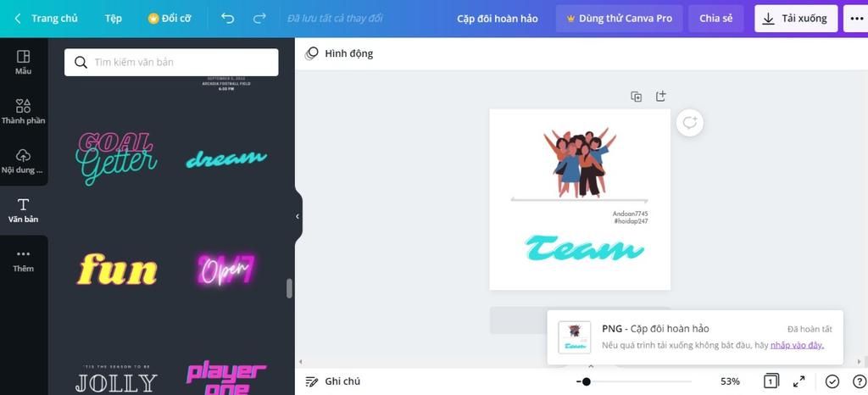Image resolution: width=868 pixels, height=395 pixels.
Task: Click the Tìm kiếm văn bản search field
Action: pyautogui.click(x=171, y=62)
